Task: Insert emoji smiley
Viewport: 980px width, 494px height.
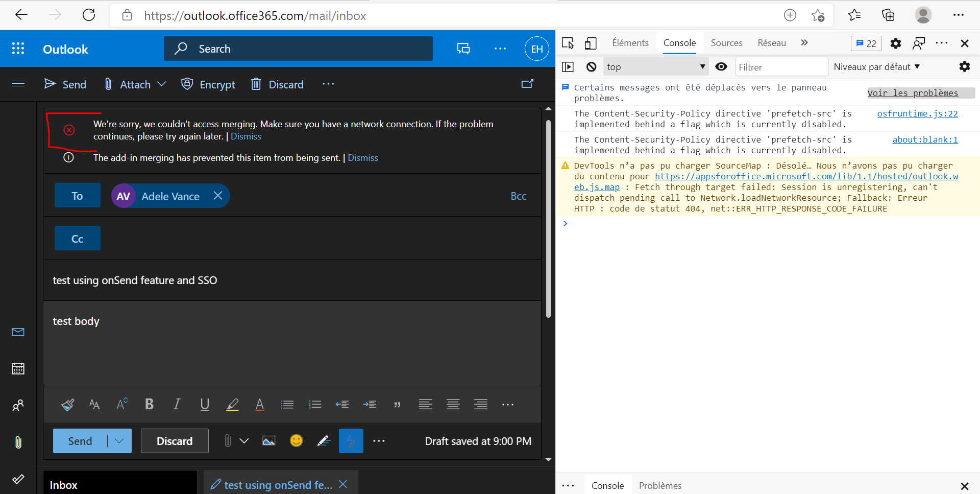Action: point(296,440)
